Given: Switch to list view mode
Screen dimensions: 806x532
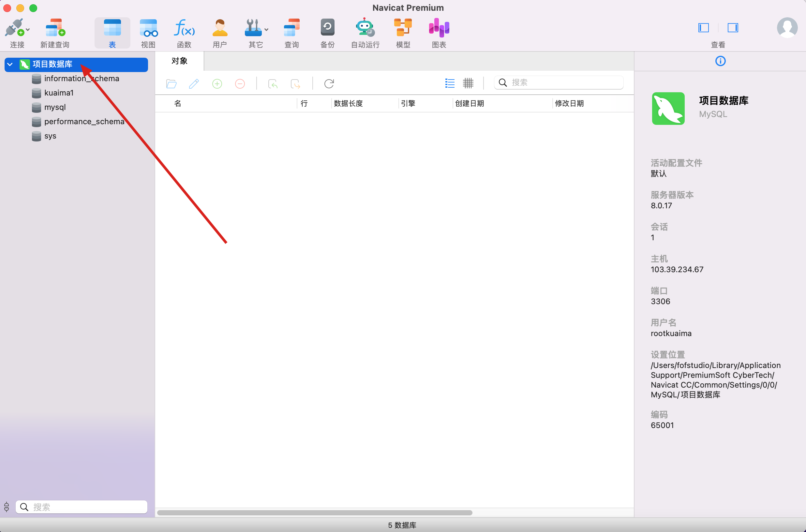Looking at the screenshot, I should click(x=450, y=83).
